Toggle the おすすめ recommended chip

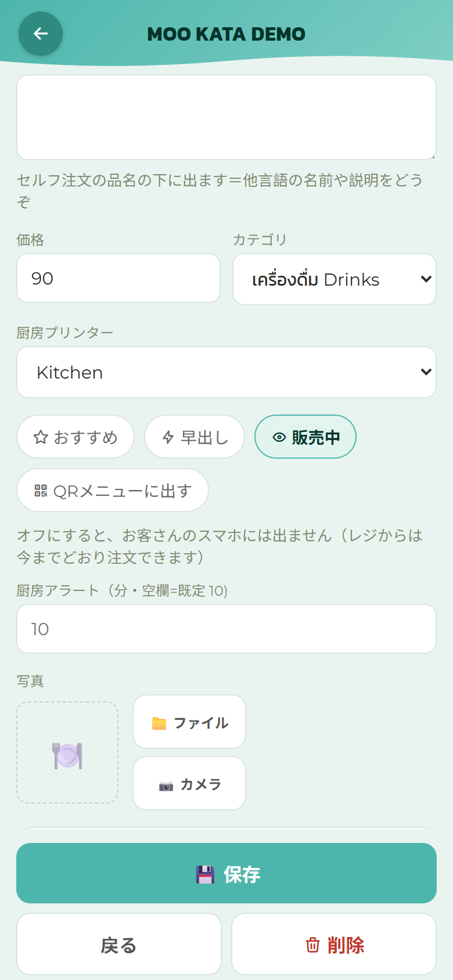75,437
